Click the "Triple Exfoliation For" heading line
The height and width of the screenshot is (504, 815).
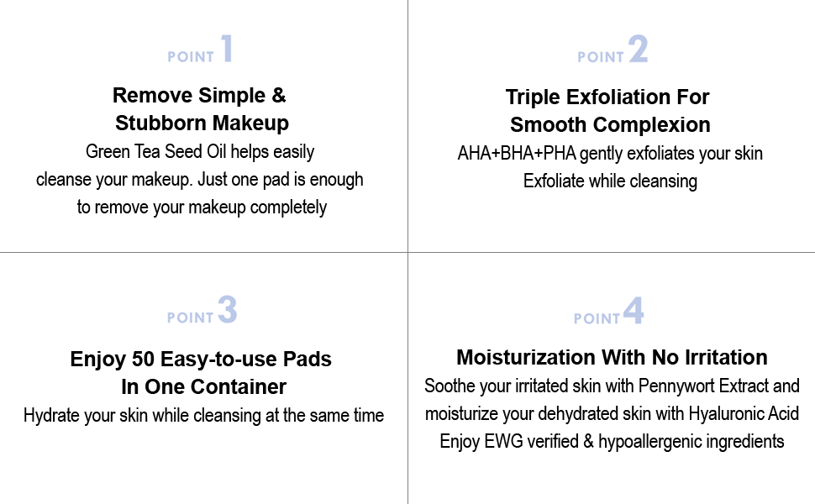[608, 97]
